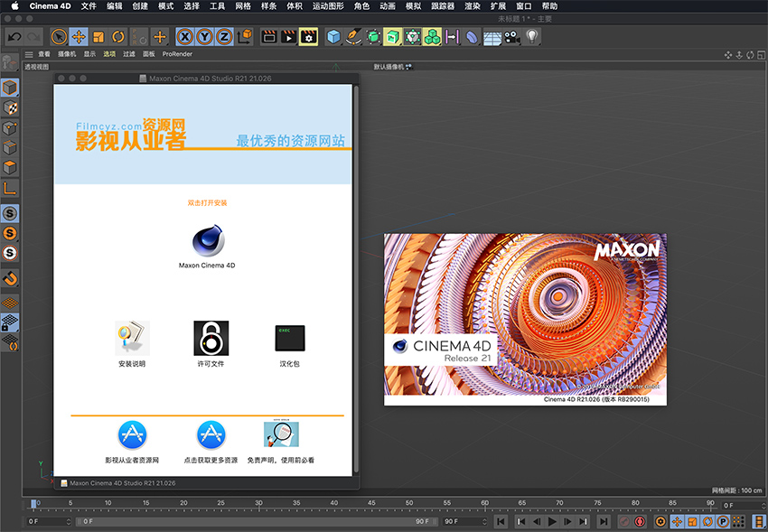The image size is (768, 532).
Task: Toggle the Z axis lock
Action: click(x=224, y=37)
